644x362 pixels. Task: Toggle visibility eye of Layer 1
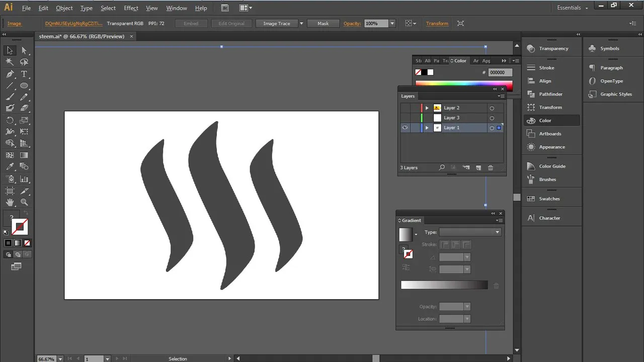pyautogui.click(x=405, y=128)
